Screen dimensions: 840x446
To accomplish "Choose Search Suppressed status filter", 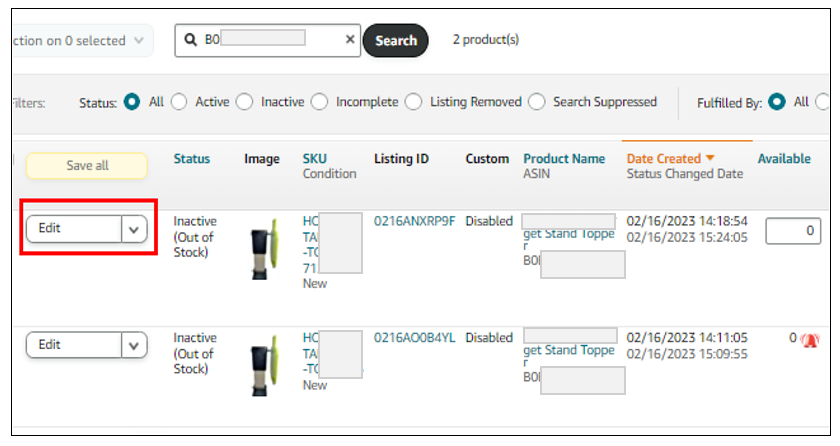I will coord(537,102).
